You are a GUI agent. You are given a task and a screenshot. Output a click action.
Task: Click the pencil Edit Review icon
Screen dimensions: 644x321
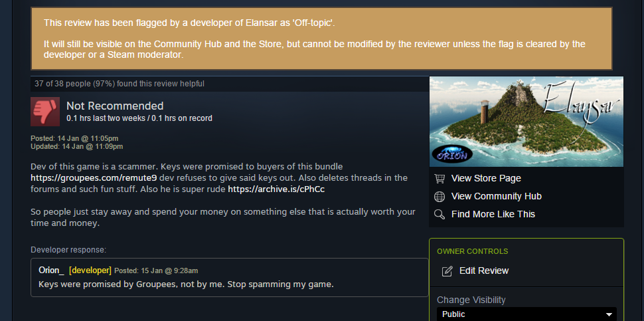pos(447,271)
